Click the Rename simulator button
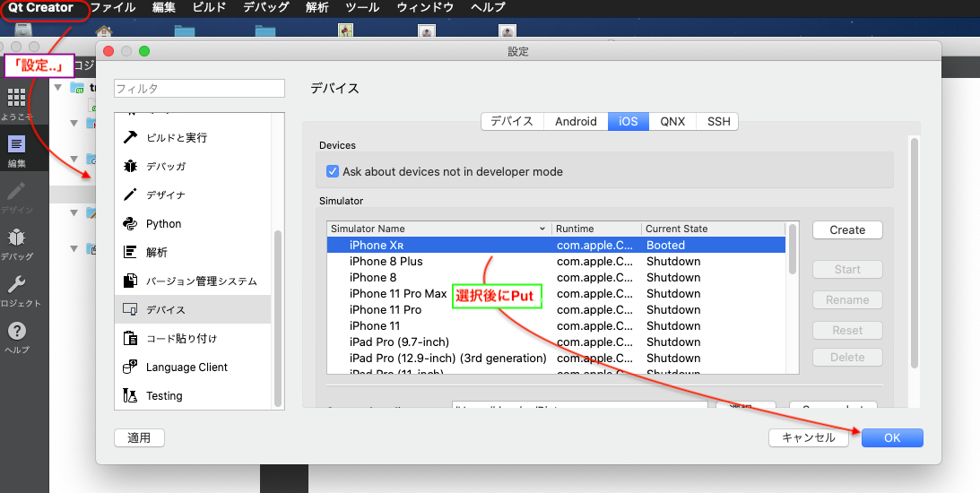Image resolution: width=980 pixels, height=493 pixels. [847, 300]
